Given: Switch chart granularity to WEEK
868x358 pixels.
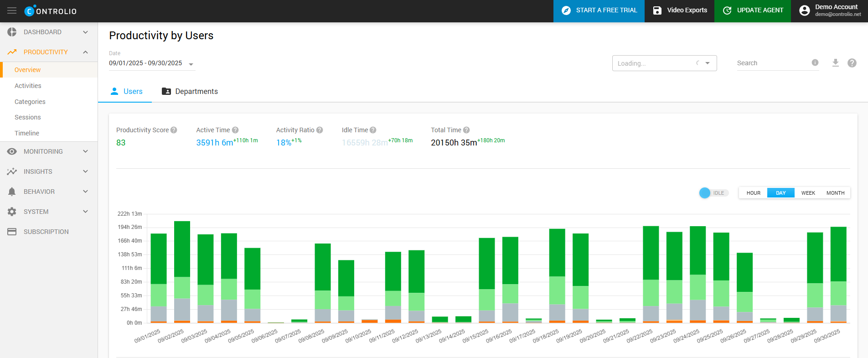Looking at the screenshot, I should [808, 193].
